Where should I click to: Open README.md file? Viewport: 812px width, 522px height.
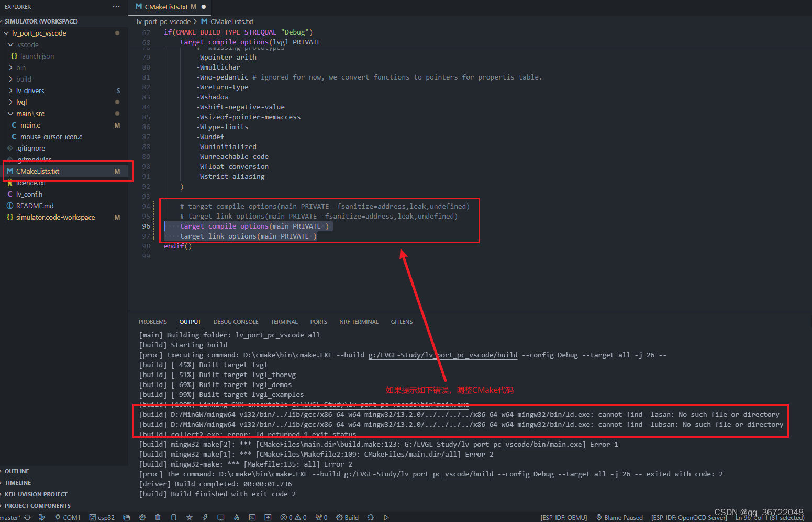[x=35, y=206]
